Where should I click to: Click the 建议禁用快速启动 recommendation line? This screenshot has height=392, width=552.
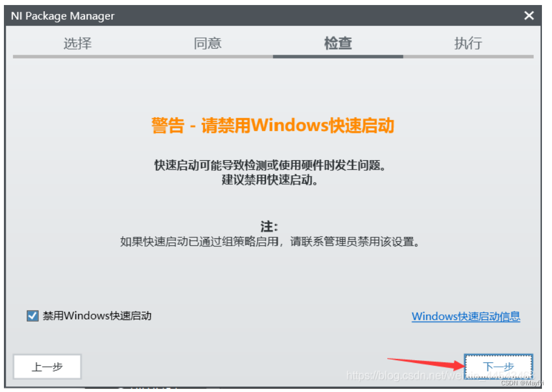coord(270,180)
